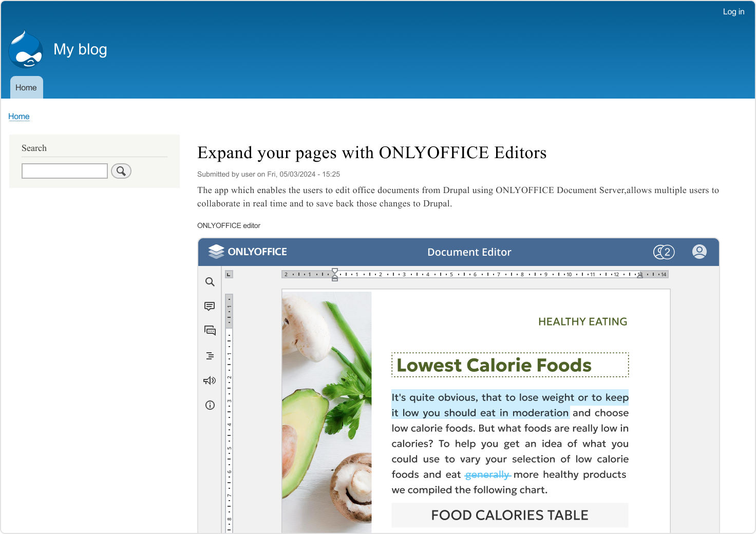This screenshot has height=534, width=756.
Task: Open the chat panel icon
Action: point(210,331)
